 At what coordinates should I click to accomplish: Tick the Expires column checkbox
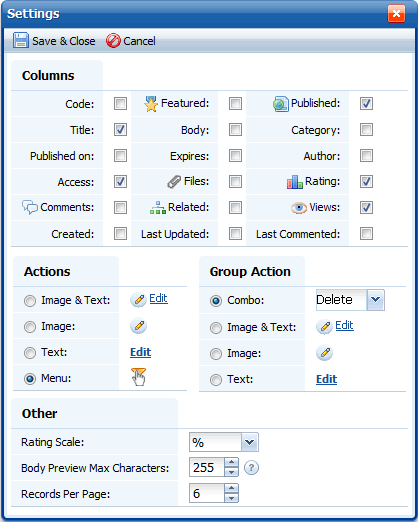pos(235,155)
